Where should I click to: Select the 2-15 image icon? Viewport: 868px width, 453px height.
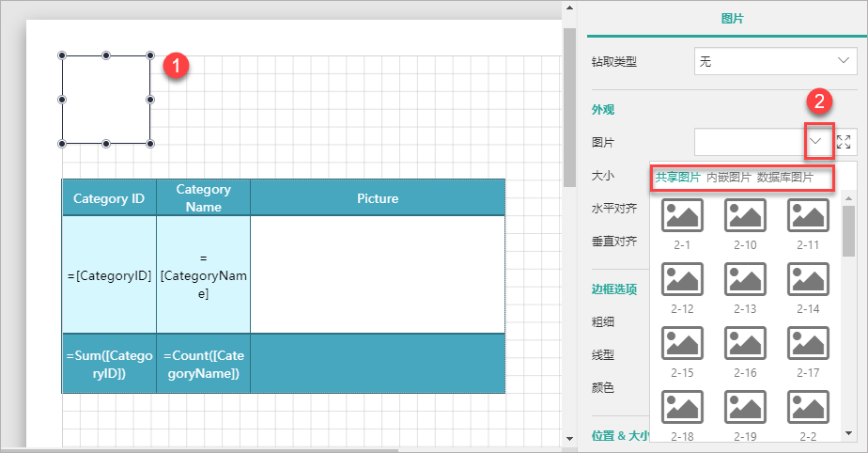pyautogui.click(x=682, y=343)
